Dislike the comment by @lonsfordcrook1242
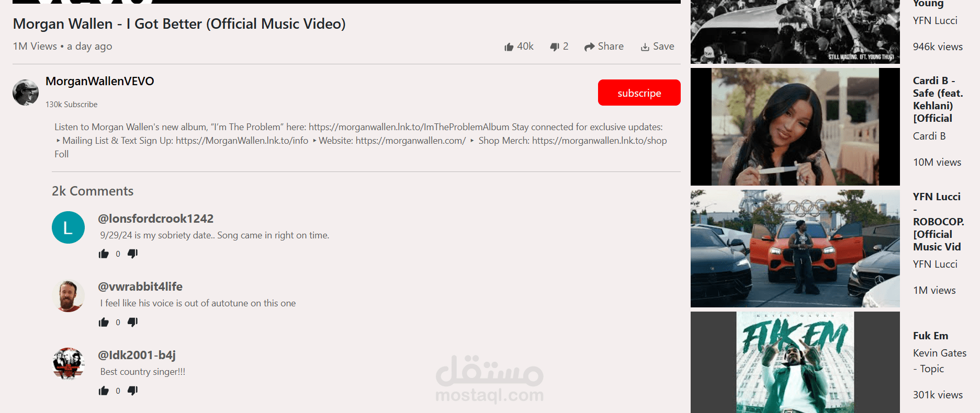The width and height of the screenshot is (980, 413). tap(133, 254)
